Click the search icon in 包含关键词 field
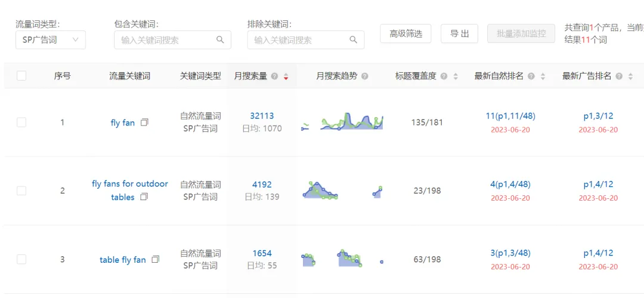Image resolution: width=644 pixels, height=298 pixels. click(220, 39)
